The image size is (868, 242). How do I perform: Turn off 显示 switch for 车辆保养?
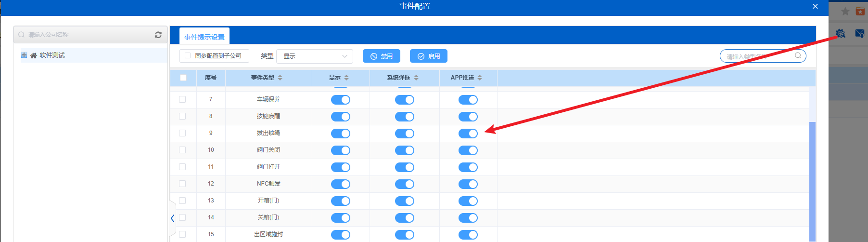pos(340,100)
